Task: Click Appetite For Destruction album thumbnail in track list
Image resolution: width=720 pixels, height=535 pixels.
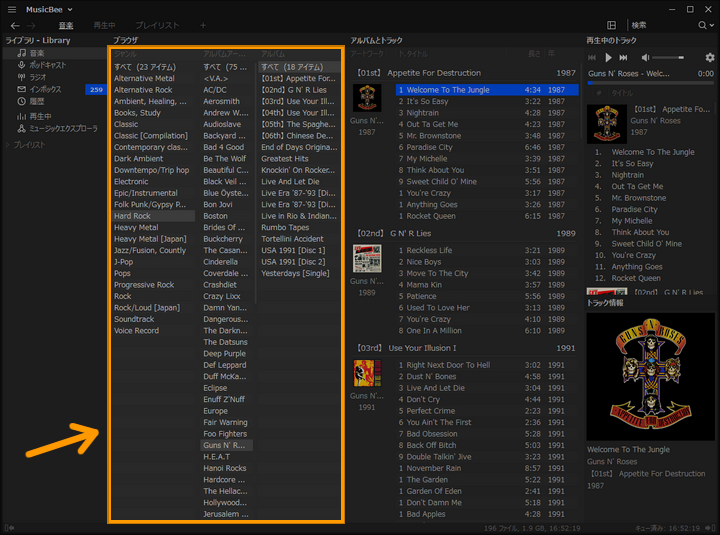Action: click(x=367, y=98)
